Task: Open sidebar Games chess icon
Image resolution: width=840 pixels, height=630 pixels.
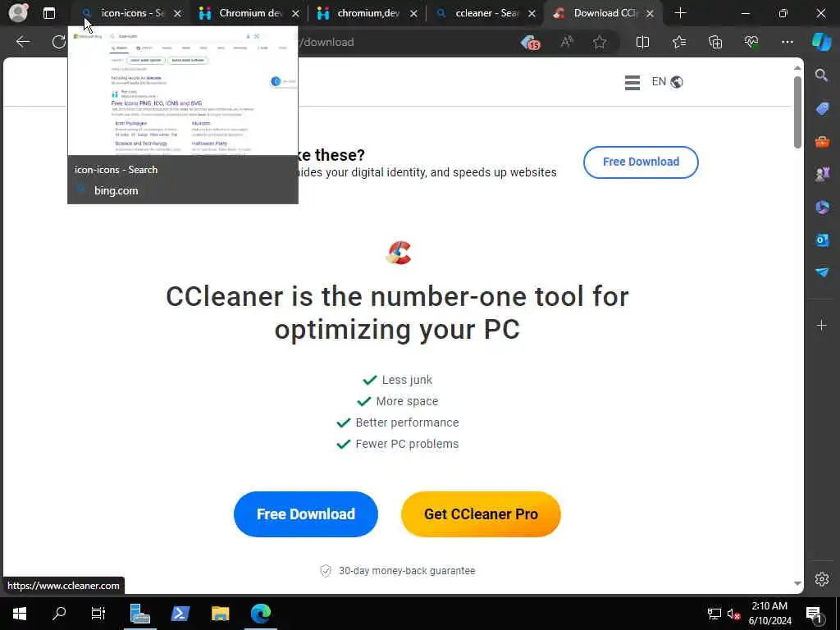Action: pos(822,174)
